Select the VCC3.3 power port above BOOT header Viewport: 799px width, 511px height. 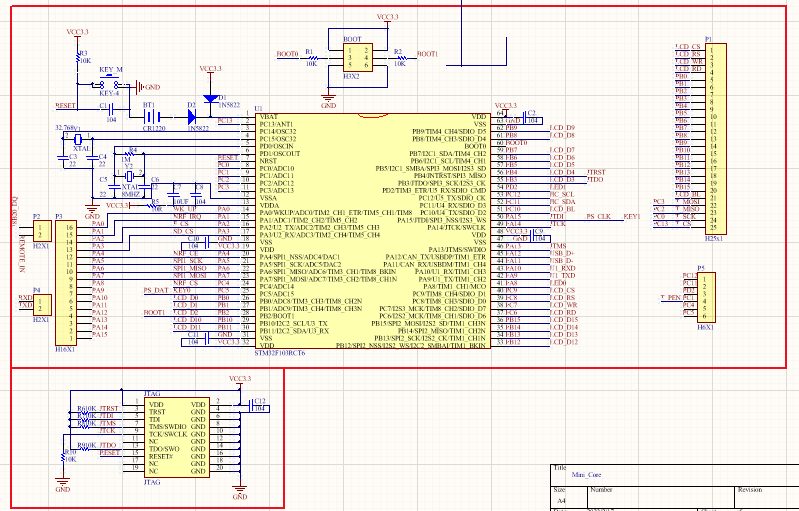click(388, 18)
